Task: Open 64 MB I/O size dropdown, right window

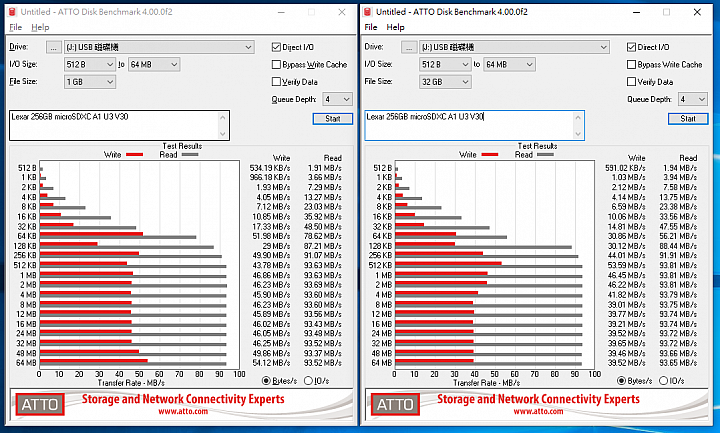Action: coord(509,65)
